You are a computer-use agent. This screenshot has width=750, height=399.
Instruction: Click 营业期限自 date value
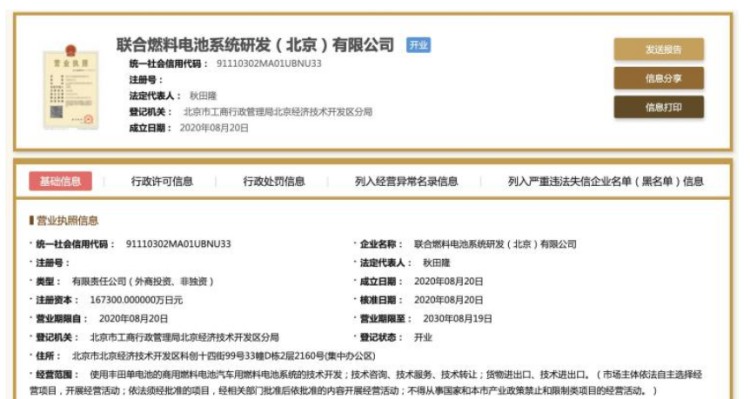click(133, 319)
